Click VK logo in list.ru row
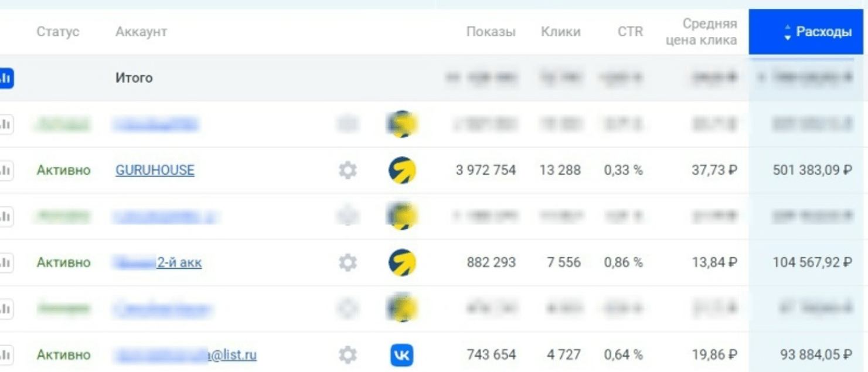Image resolution: width=868 pixels, height=372 pixels. (x=402, y=355)
